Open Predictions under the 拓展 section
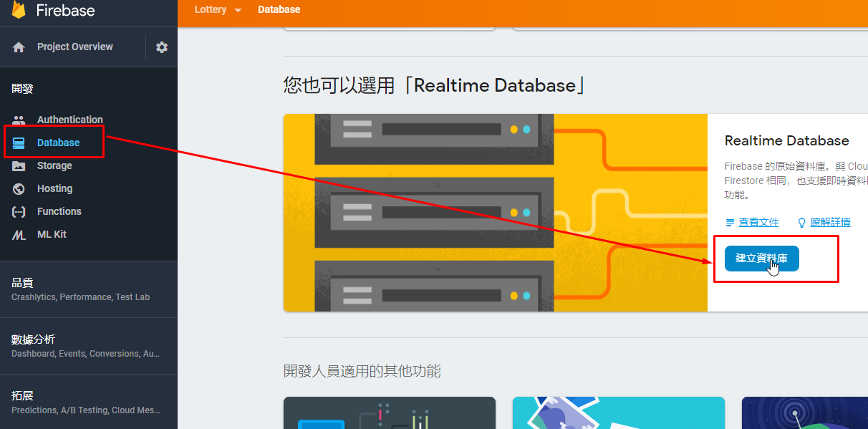The image size is (868, 429). 34,411
